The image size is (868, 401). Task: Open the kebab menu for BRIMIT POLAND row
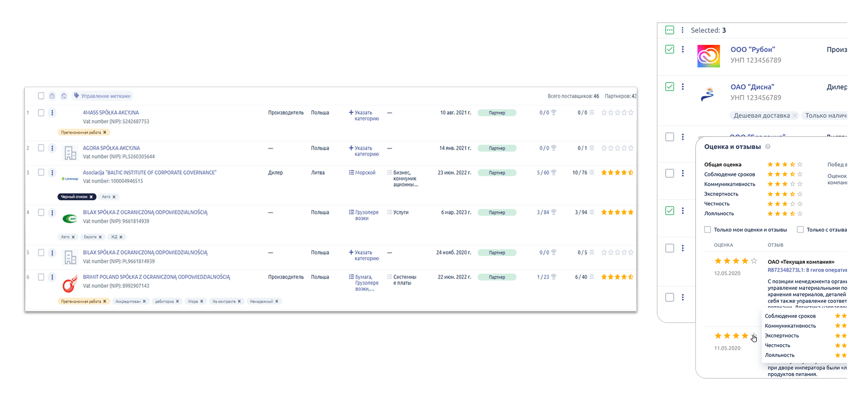(52, 277)
